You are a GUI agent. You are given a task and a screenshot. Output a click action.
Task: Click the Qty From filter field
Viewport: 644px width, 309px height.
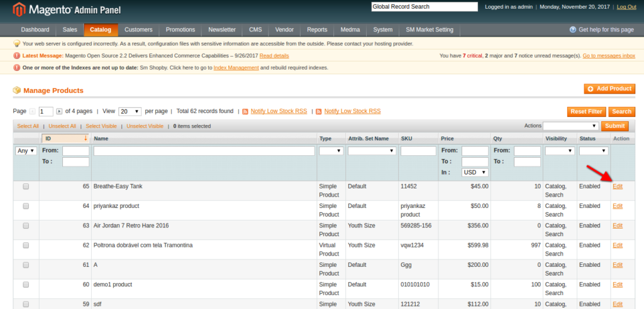tap(527, 151)
